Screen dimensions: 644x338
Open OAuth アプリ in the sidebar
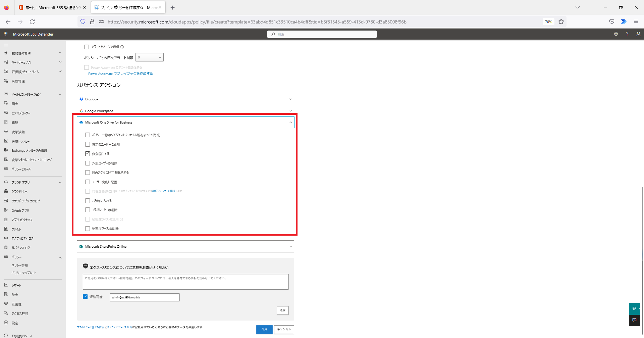[20, 210]
